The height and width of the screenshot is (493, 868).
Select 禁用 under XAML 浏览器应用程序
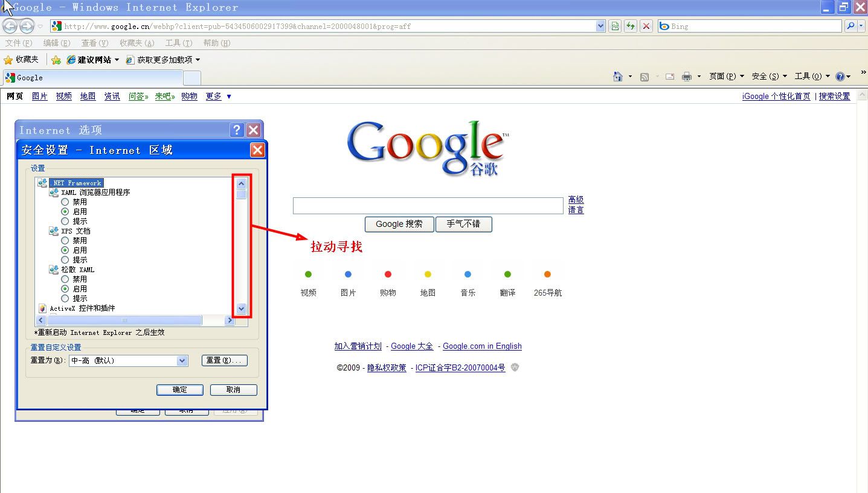tap(65, 202)
